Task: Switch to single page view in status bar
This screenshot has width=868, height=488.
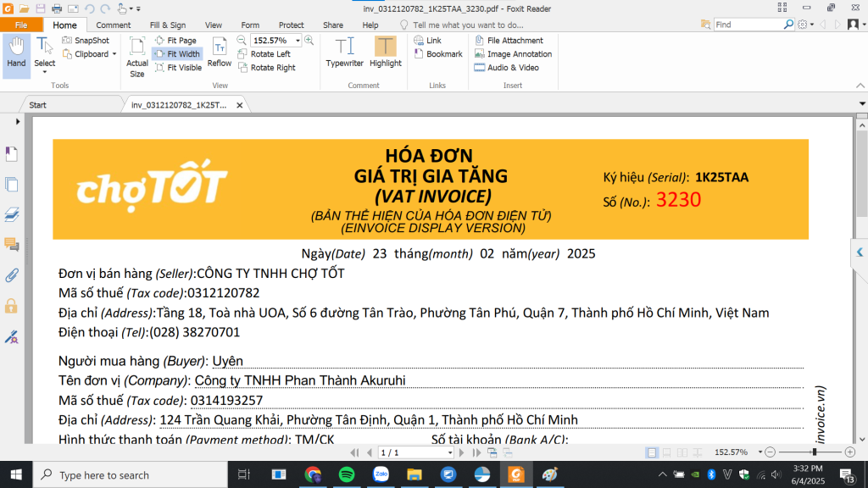Action: coord(652,452)
